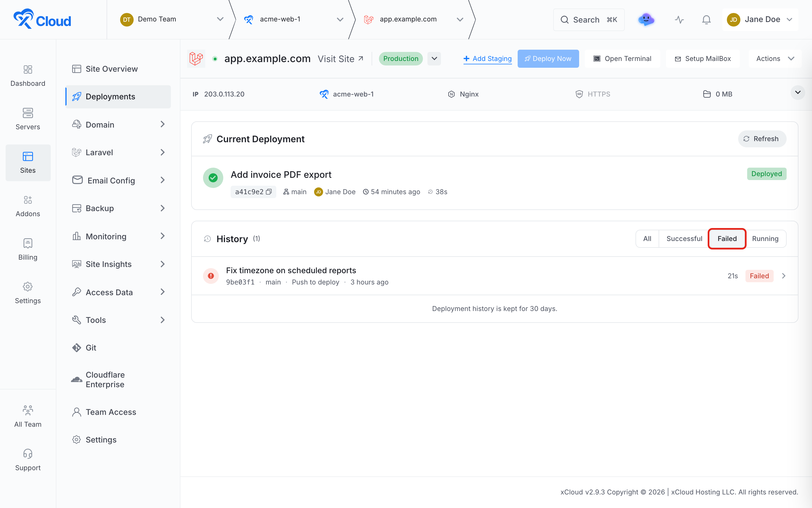
Task: Open Addons in left rail
Action: (x=28, y=206)
